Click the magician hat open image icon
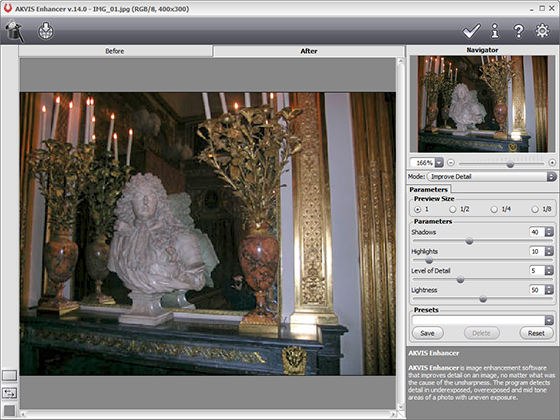The width and height of the screenshot is (560, 420). point(14,31)
